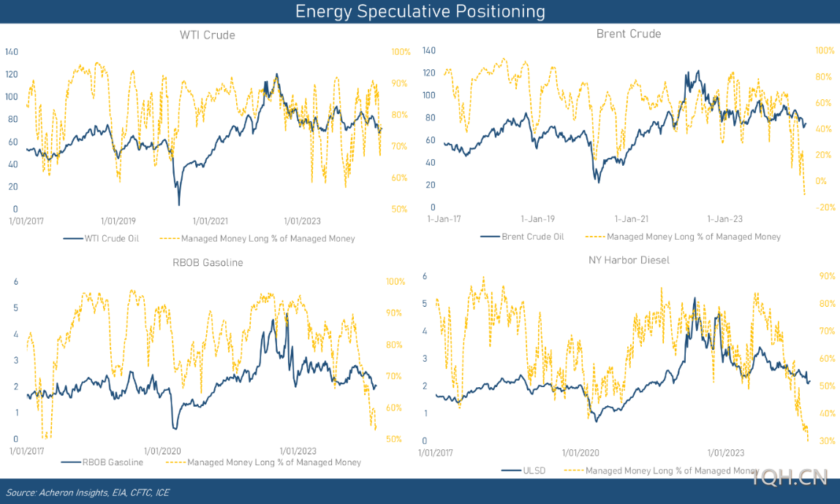Select the Brent Crude chart title
840x504 pixels.
click(629, 34)
